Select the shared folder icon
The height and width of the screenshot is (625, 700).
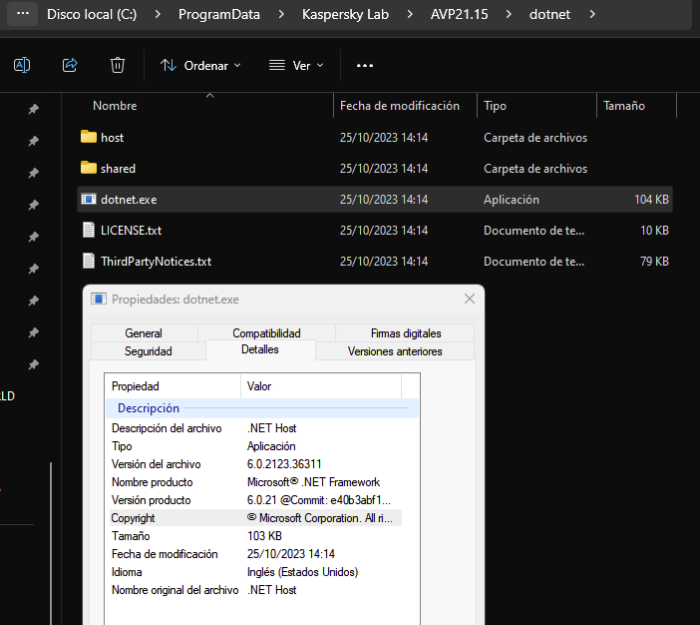point(88,167)
